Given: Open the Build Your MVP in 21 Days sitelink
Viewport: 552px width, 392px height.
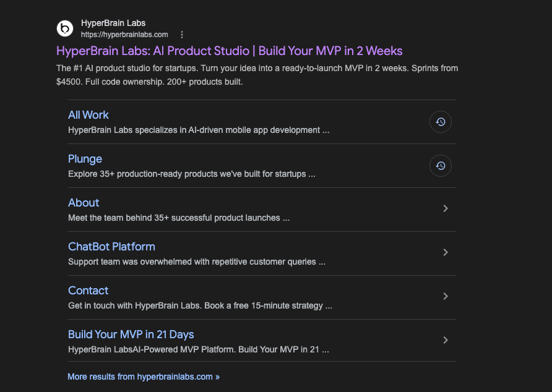Looking at the screenshot, I should click(x=131, y=334).
